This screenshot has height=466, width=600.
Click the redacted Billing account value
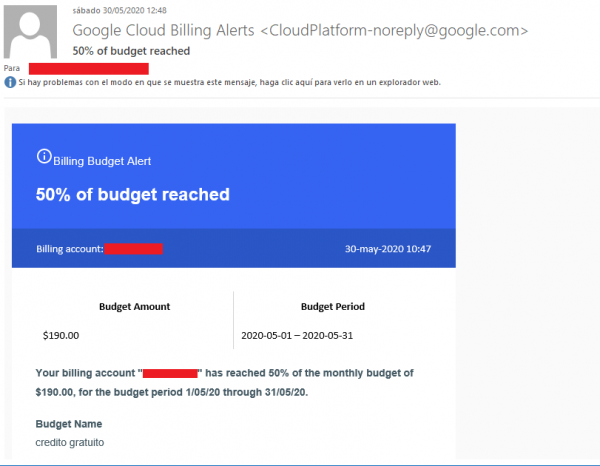(134, 249)
